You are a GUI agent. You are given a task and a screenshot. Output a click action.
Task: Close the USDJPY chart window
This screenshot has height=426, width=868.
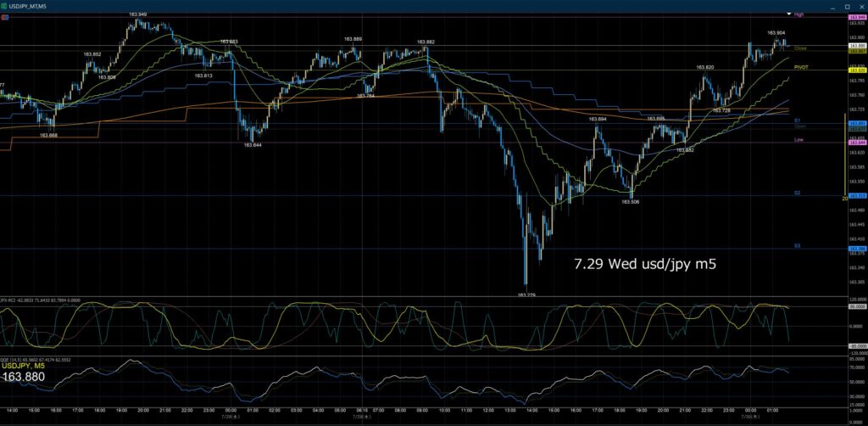point(860,6)
